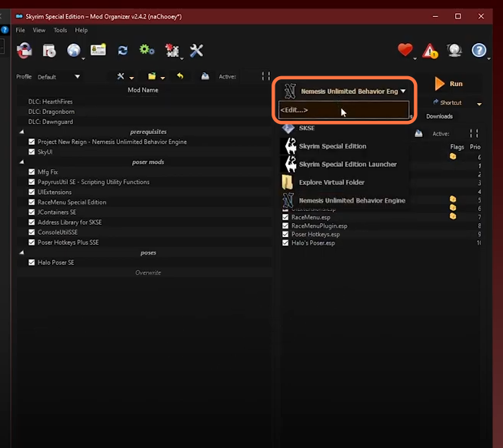503x448 pixels.
Task: Toggle UIExtensions mod checkbox
Action: click(32, 192)
